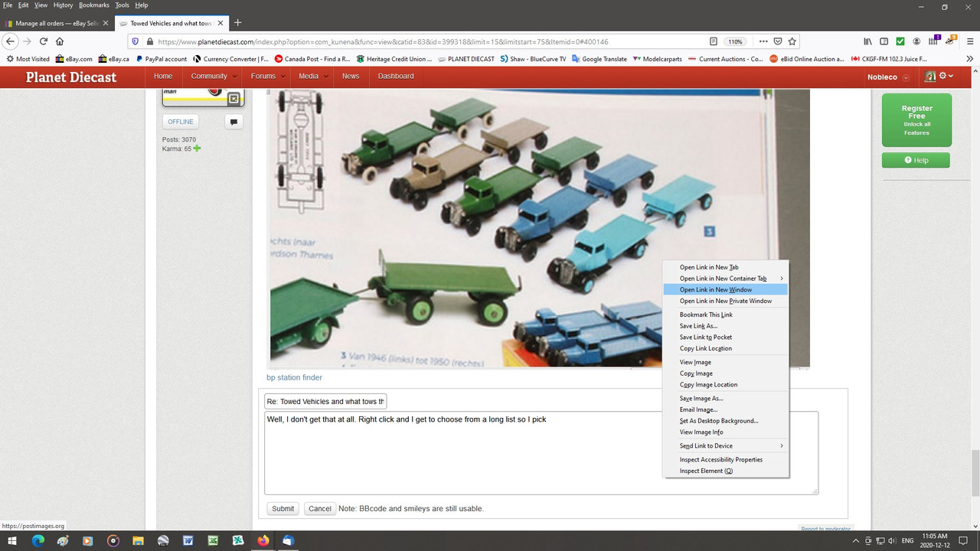
Task: Expand the Forums navigation dropdown
Action: [x=266, y=76]
